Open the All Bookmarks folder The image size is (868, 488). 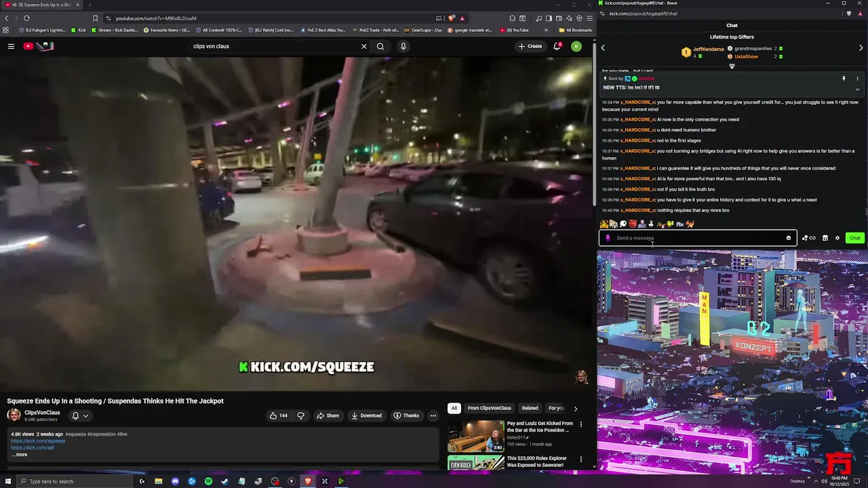(575, 30)
